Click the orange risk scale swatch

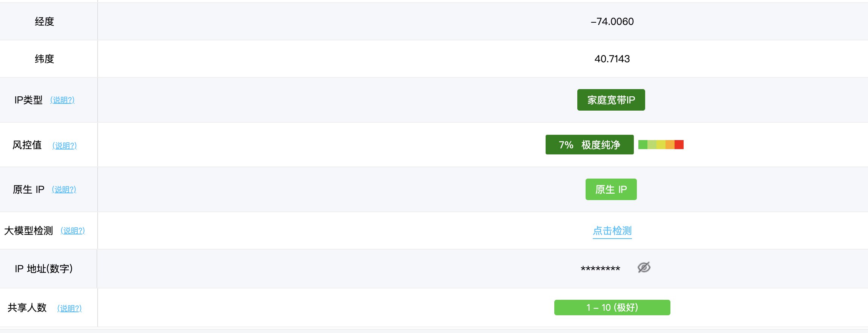coord(670,145)
